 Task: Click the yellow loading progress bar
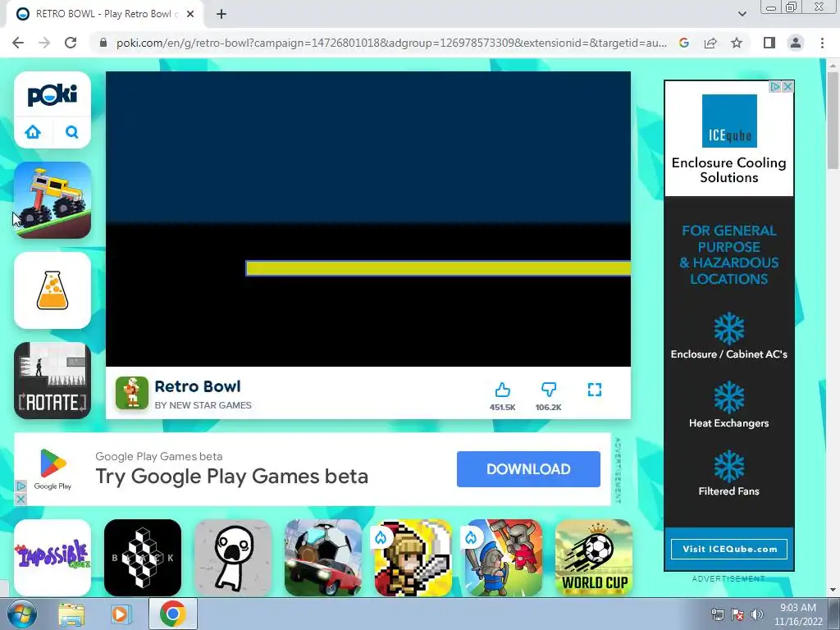click(438, 268)
